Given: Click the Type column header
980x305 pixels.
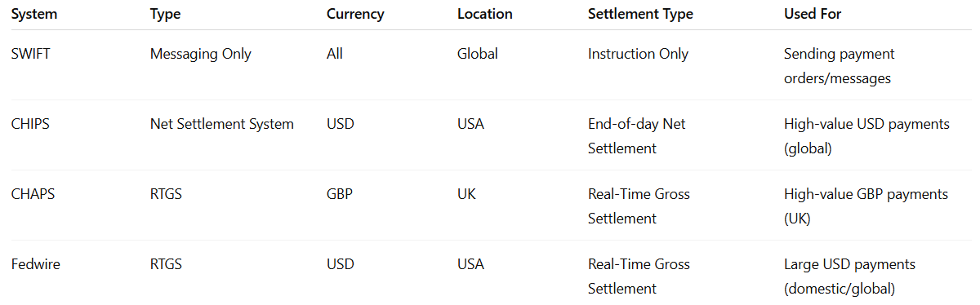Looking at the screenshot, I should [166, 14].
